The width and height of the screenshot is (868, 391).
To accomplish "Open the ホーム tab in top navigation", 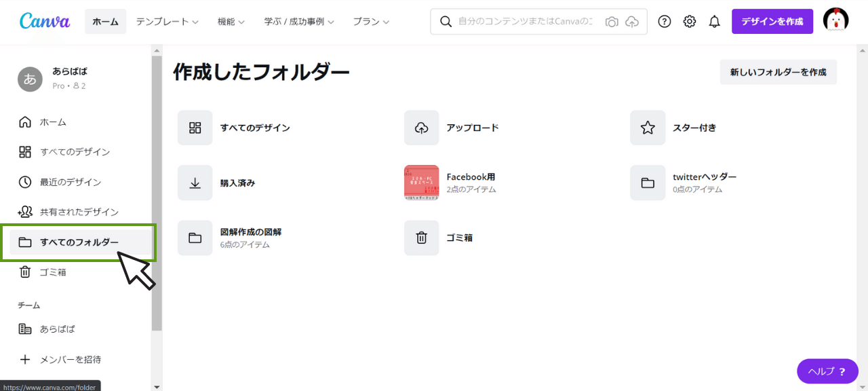I will coord(105,22).
